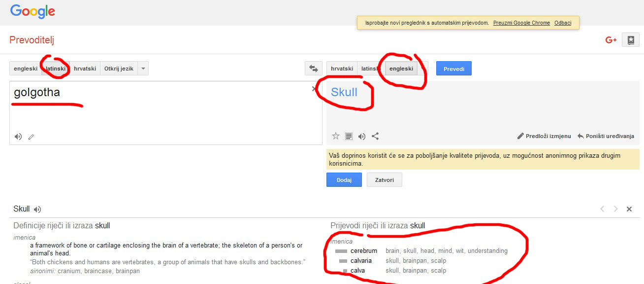
Task: Clear the source text with the X
Action: click(314, 89)
